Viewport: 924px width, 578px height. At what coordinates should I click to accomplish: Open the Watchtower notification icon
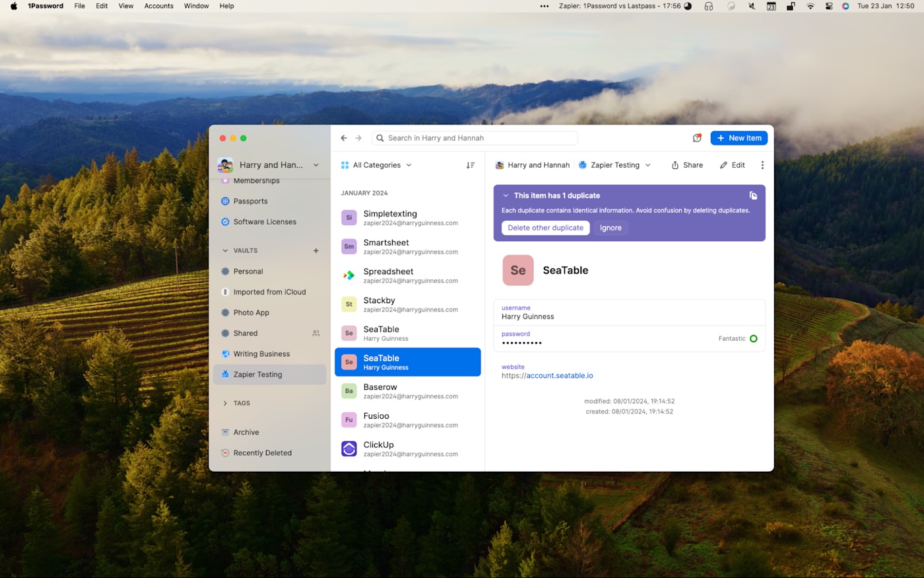pyautogui.click(x=697, y=138)
